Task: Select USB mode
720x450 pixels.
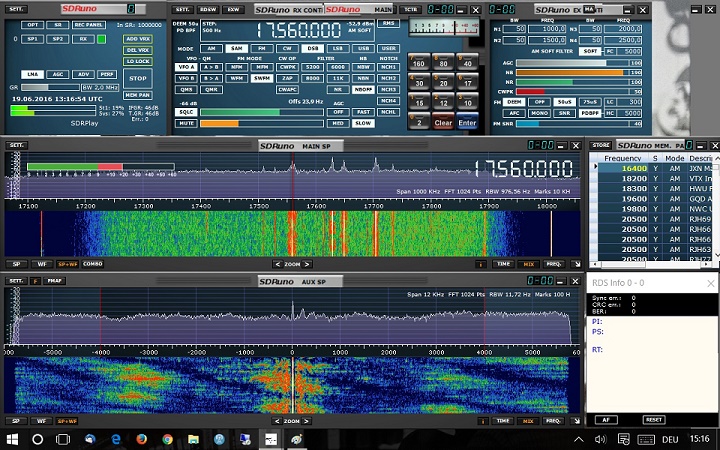Action: click(363, 48)
